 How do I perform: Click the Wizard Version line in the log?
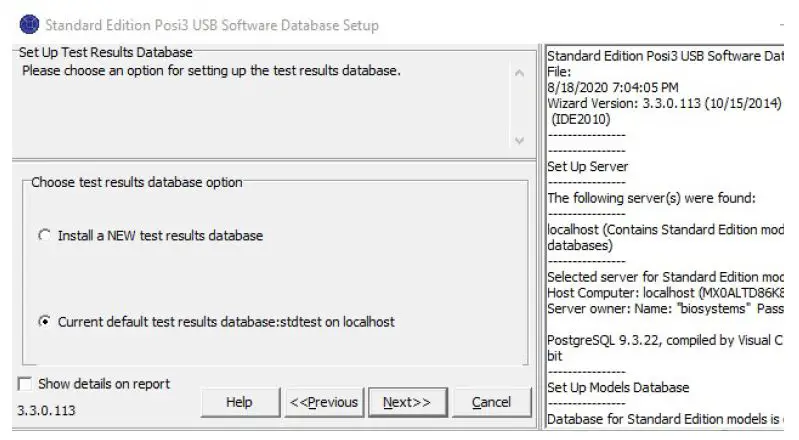pyautogui.click(x=664, y=103)
